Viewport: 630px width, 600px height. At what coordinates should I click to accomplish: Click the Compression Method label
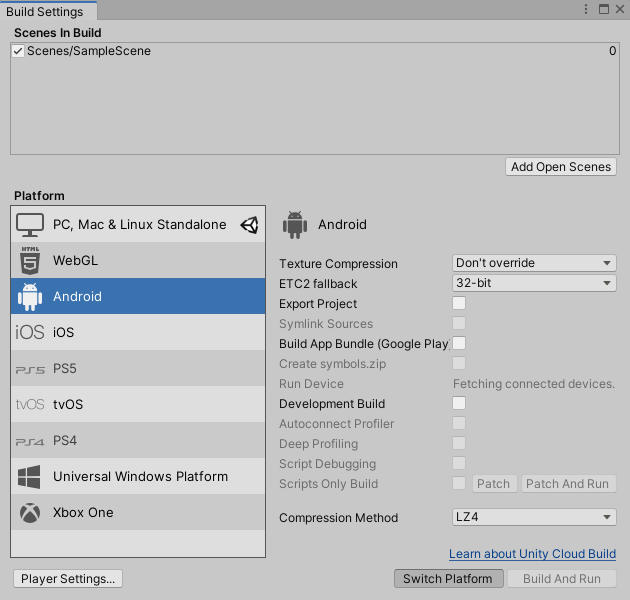pyautogui.click(x=338, y=518)
